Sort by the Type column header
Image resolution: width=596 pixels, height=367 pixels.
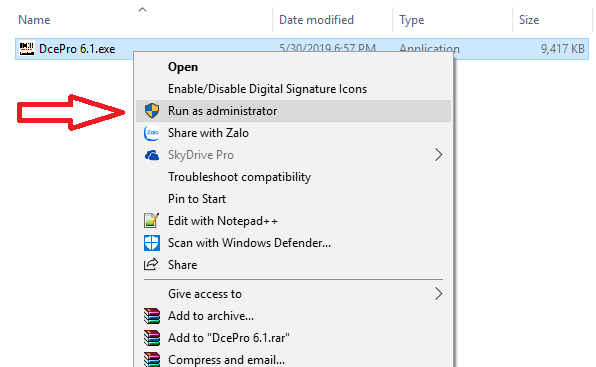tap(412, 20)
